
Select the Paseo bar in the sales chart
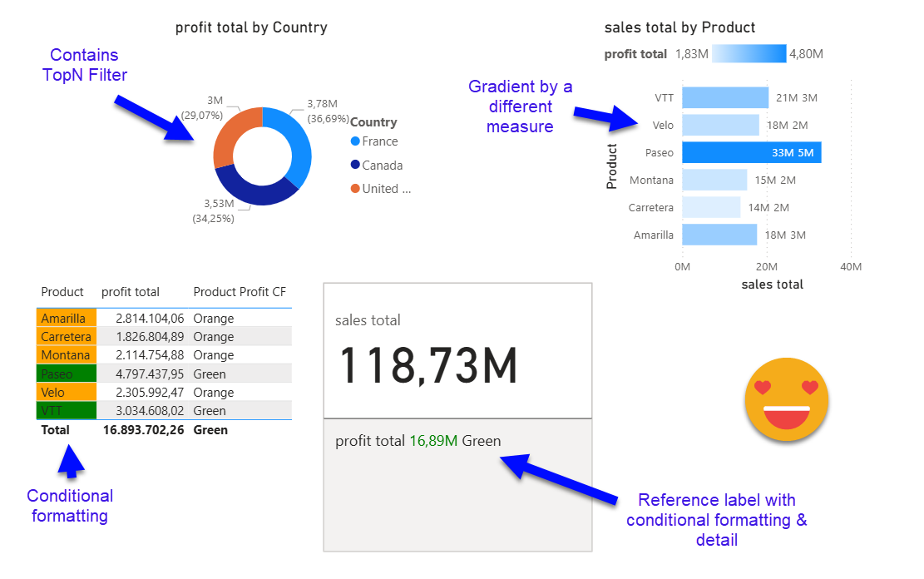point(751,152)
